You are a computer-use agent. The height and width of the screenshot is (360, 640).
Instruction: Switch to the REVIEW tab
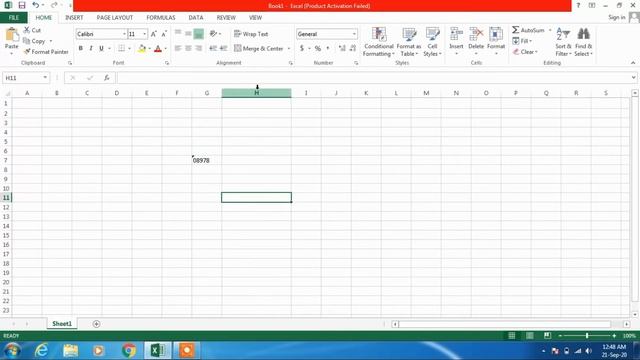[226, 18]
